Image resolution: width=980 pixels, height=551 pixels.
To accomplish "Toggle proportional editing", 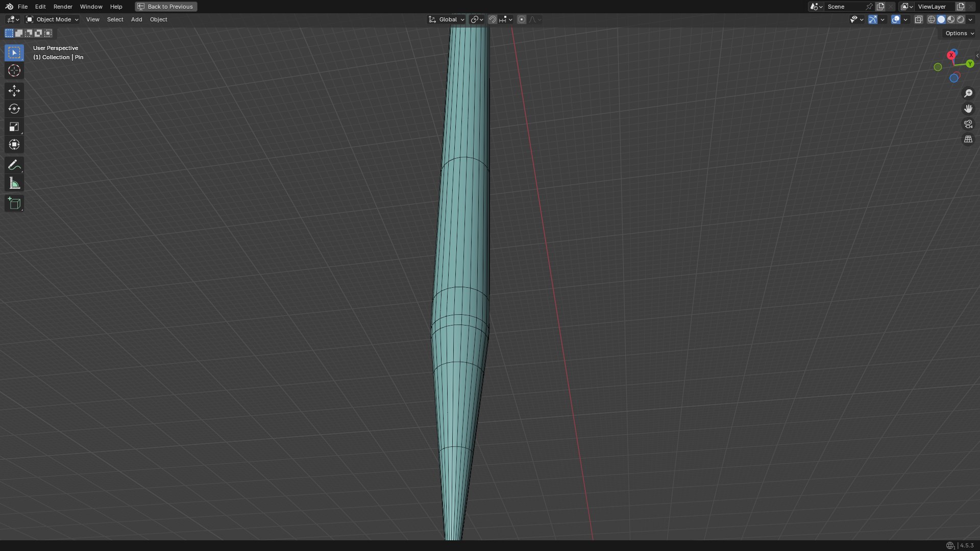I will (x=521, y=19).
